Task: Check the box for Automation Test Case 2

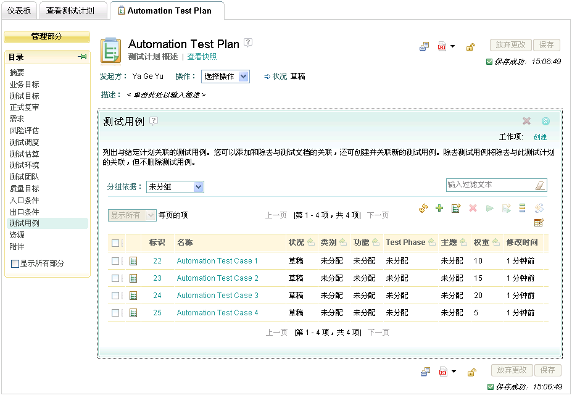Action: click(115, 278)
